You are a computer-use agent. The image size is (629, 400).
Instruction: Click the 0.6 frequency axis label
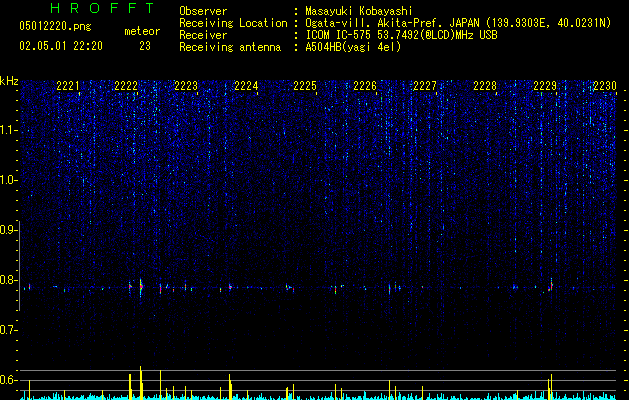tap(8, 380)
